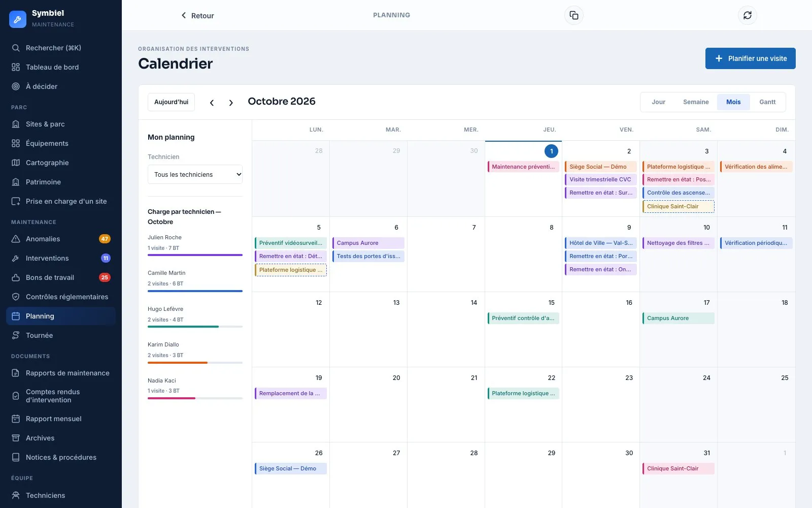812x508 pixels.
Task: Click Planifier une visite button
Action: [751, 58]
